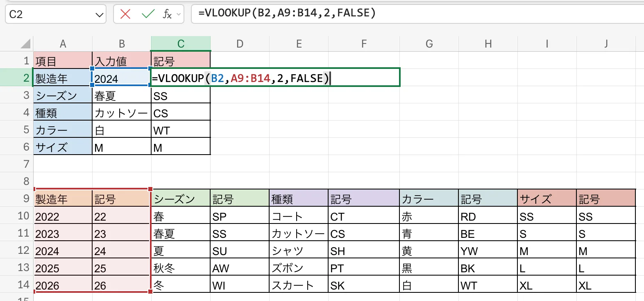Click the cell containing 秋冬
644x301 pixels.
point(181,268)
